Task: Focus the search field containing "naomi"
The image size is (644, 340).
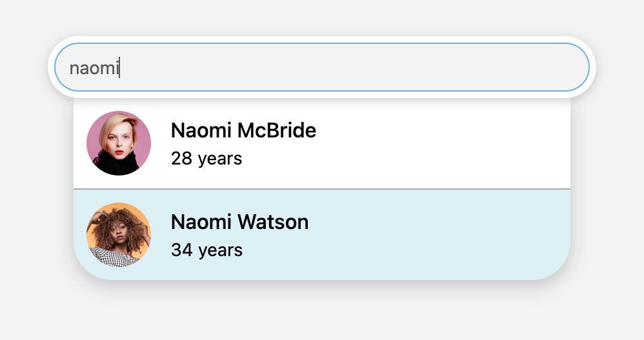Action: pos(322,67)
